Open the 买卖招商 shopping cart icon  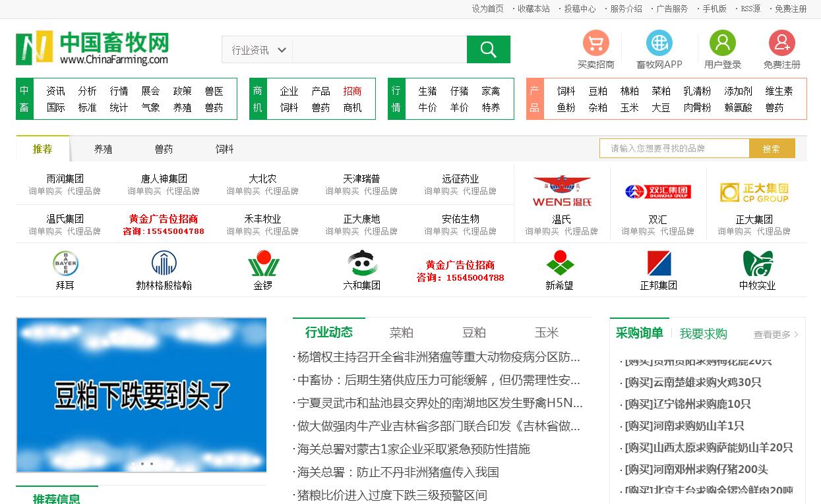click(x=595, y=43)
